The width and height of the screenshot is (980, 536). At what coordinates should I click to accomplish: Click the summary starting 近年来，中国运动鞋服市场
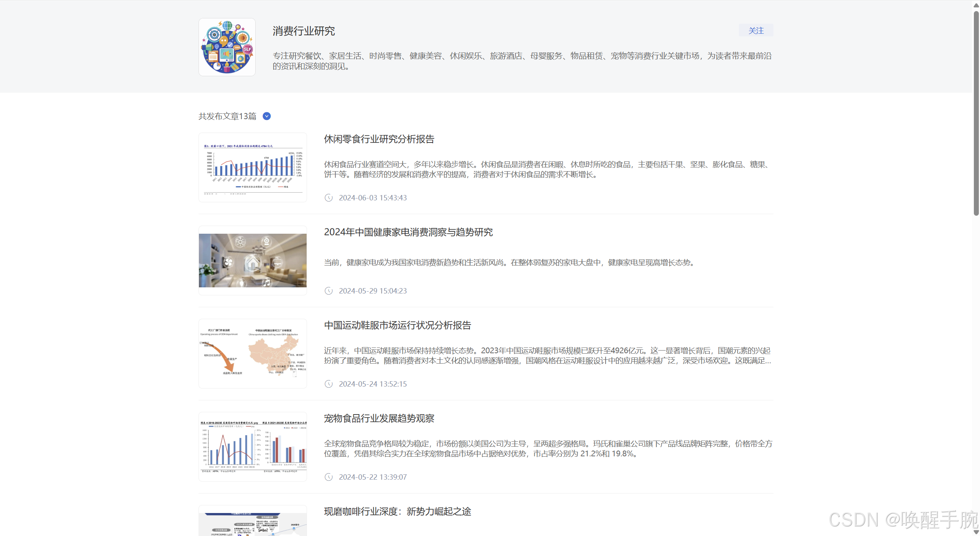coord(548,356)
